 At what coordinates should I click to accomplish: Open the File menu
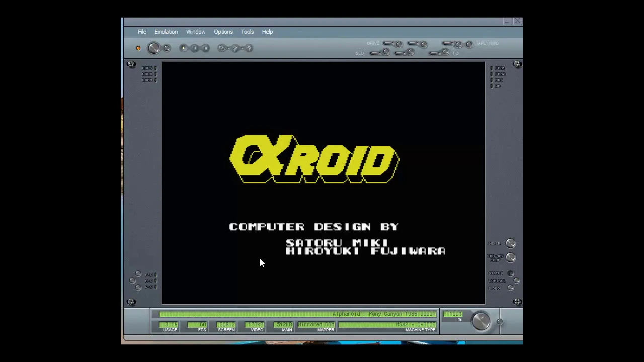pos(142,32)
